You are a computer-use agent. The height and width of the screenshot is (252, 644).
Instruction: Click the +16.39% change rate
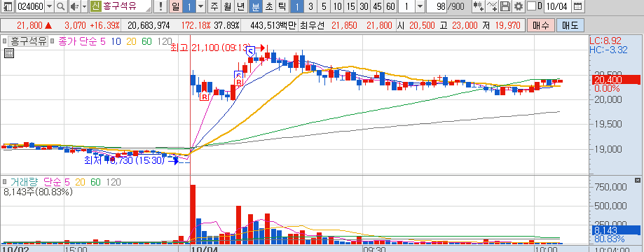pos(104,25)
